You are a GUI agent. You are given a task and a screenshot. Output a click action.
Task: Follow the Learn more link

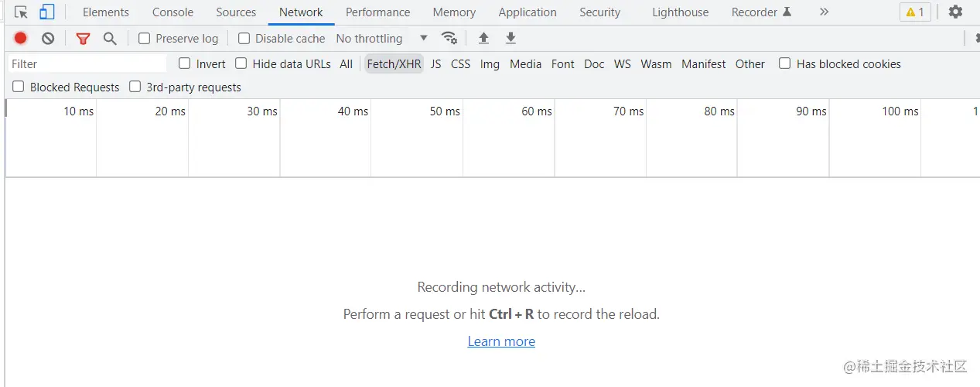click(x=501, y=341)
